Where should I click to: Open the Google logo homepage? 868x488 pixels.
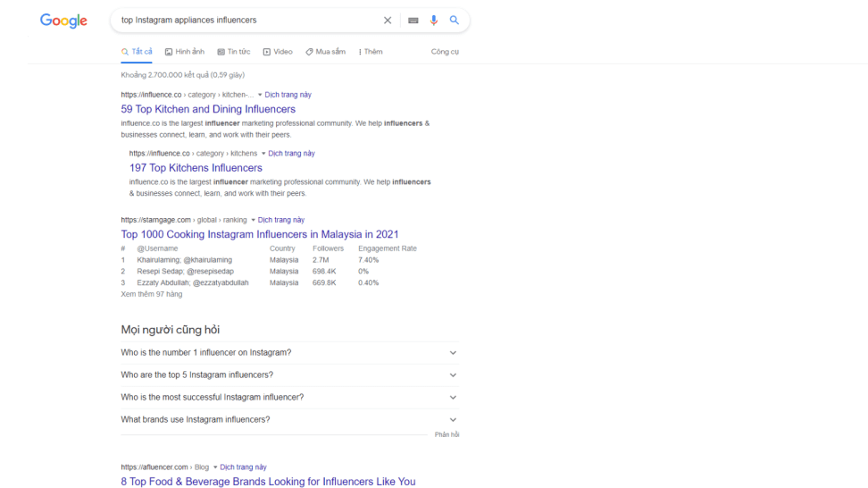pyautogui.click(x=63, y=21)
